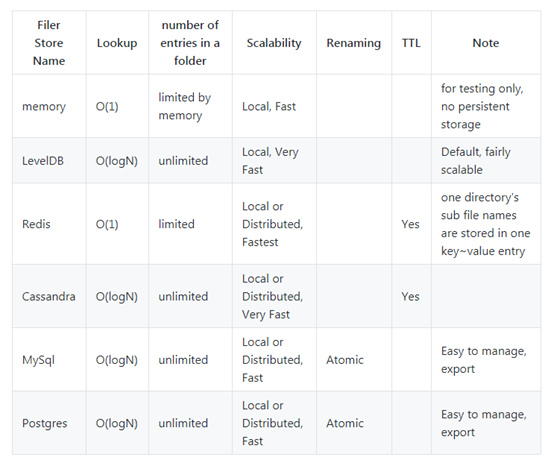Click the Lookup column header
This screenshot has height=463, width=554.
click(x=117, y=43)
